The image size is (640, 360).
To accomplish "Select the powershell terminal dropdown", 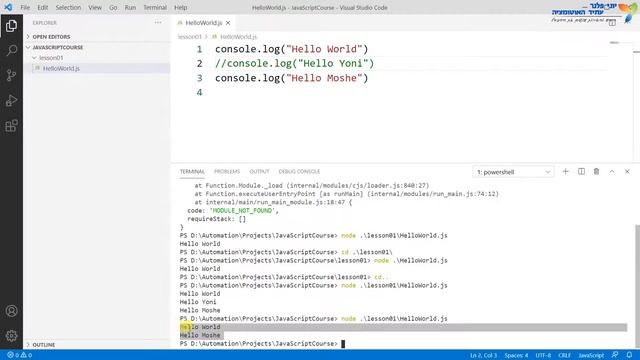I will click(513, 172).
